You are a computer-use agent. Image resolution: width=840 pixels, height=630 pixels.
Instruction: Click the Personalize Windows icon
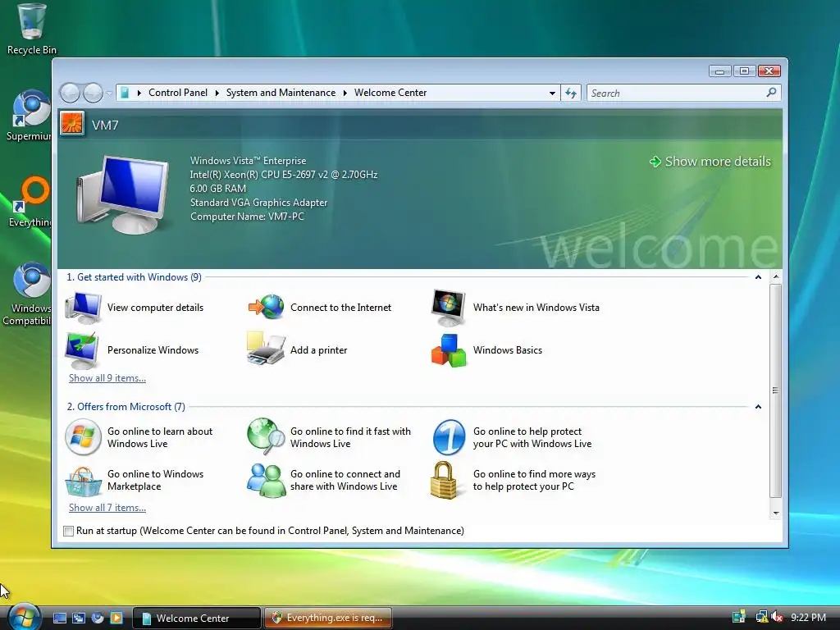tap(82, 350)
